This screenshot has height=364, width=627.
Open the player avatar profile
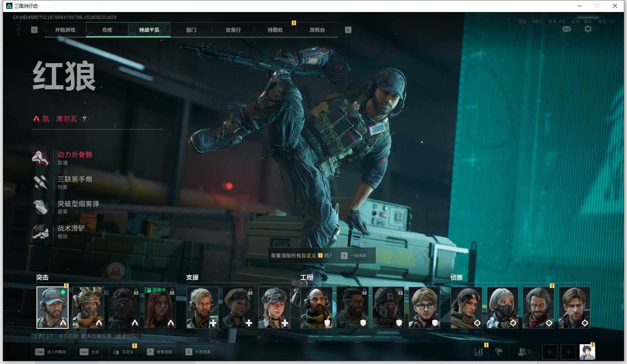pyautogui.click(x=587, y=352)
